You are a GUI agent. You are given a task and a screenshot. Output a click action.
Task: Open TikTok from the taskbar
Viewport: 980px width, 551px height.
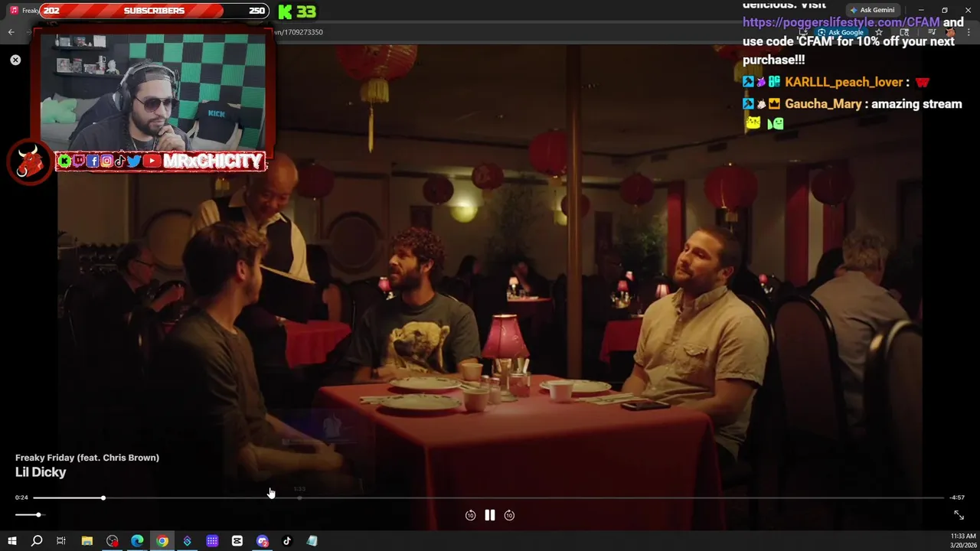click(287, 541)
